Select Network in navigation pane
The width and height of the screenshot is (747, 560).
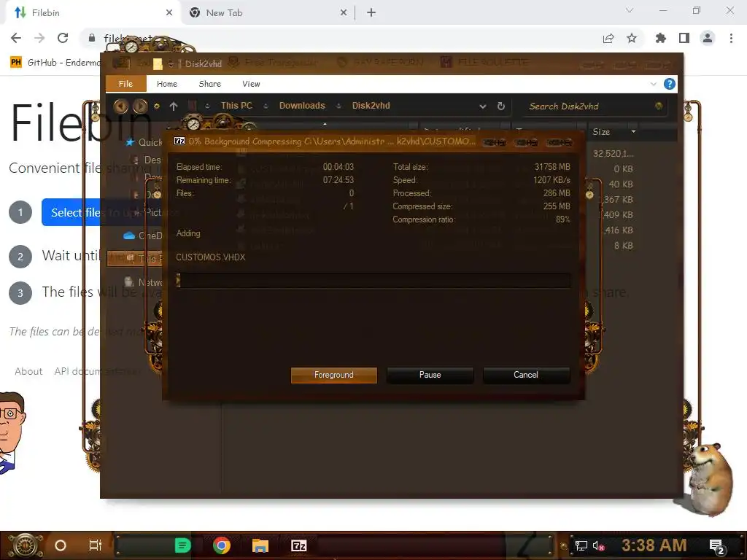(143, 282)
